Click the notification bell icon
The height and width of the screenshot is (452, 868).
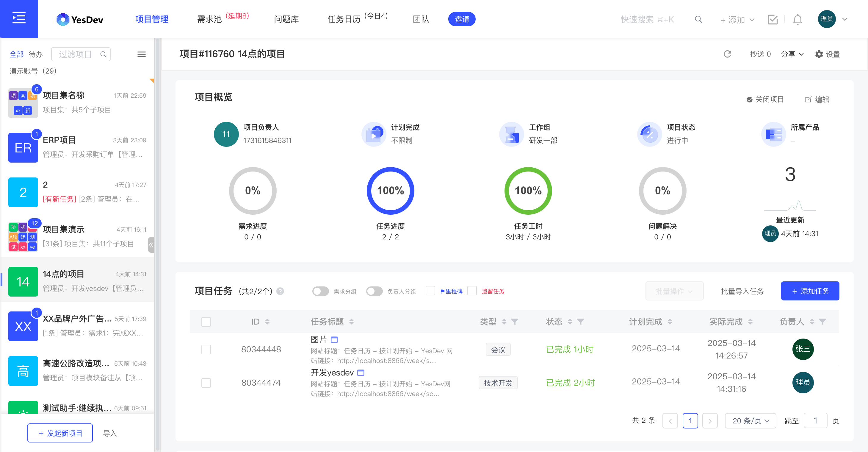798,19
